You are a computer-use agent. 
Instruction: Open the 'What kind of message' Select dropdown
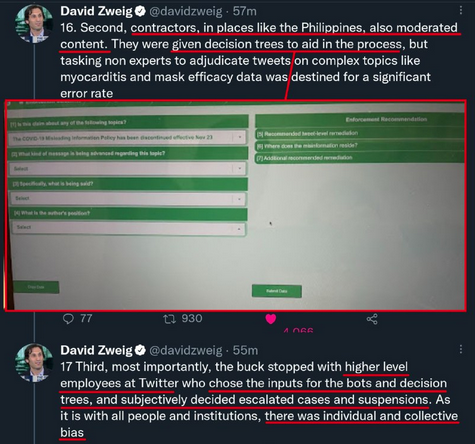point(128,169)
